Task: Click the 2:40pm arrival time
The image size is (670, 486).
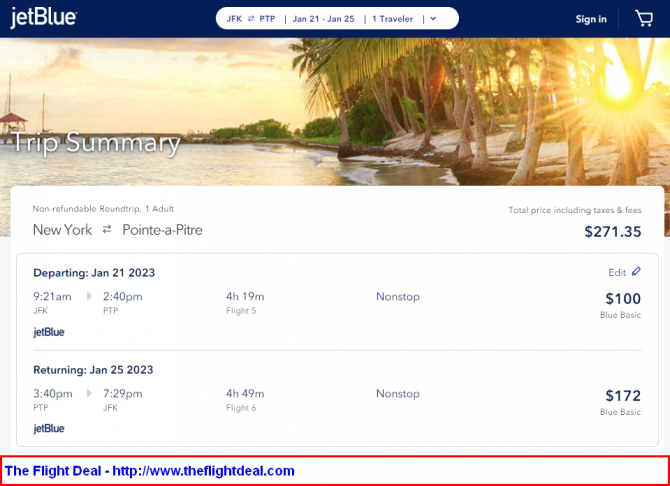Action: [x=123, y=297]
